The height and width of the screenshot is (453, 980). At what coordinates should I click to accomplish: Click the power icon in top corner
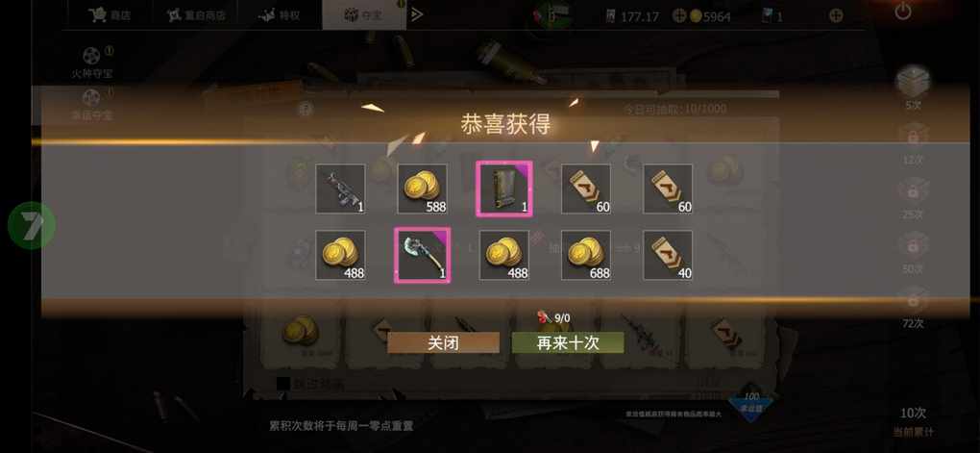point(903,12)
